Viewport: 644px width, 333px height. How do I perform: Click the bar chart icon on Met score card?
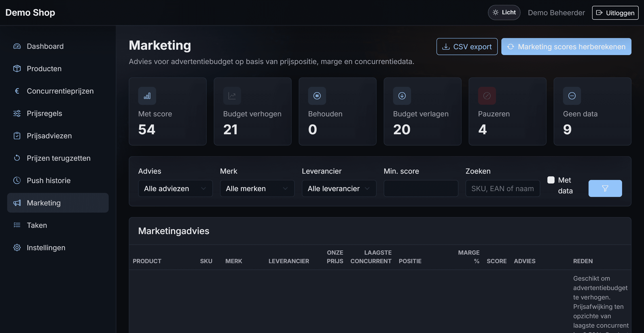coord(147,96)
